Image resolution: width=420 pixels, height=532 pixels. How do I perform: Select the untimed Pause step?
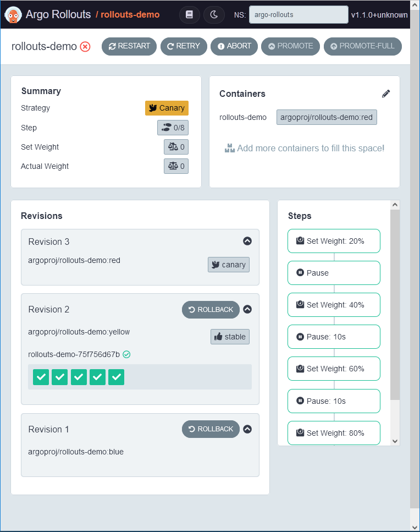click(x=334, y=273)
